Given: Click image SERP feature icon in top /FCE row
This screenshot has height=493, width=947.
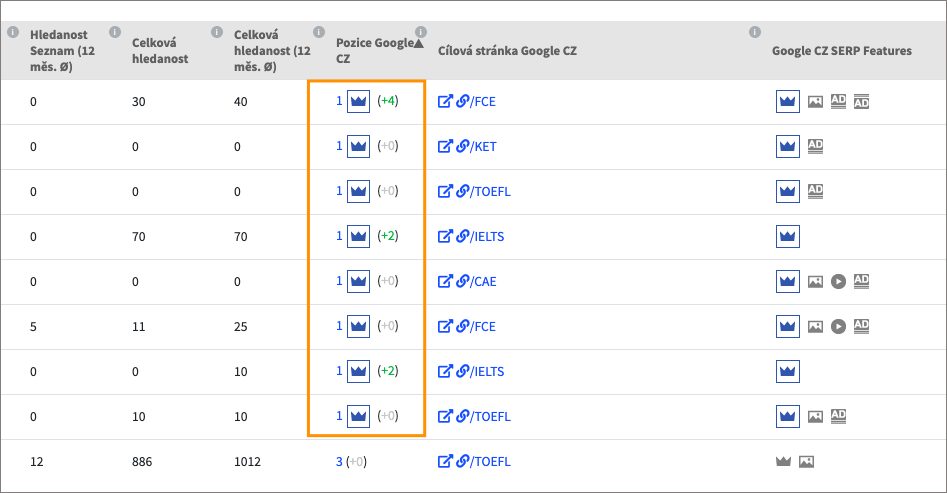Looking at the screenshot, I should (815, 102).
